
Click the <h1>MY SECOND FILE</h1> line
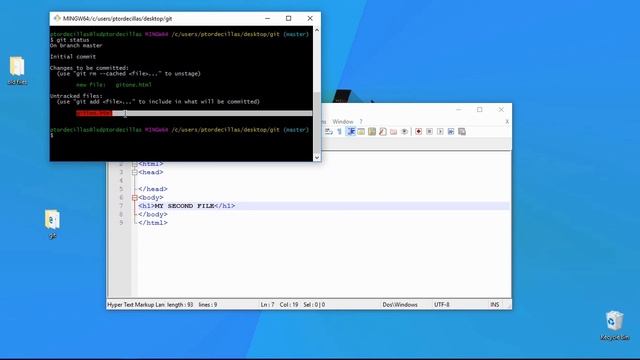[x=187, y=206]
